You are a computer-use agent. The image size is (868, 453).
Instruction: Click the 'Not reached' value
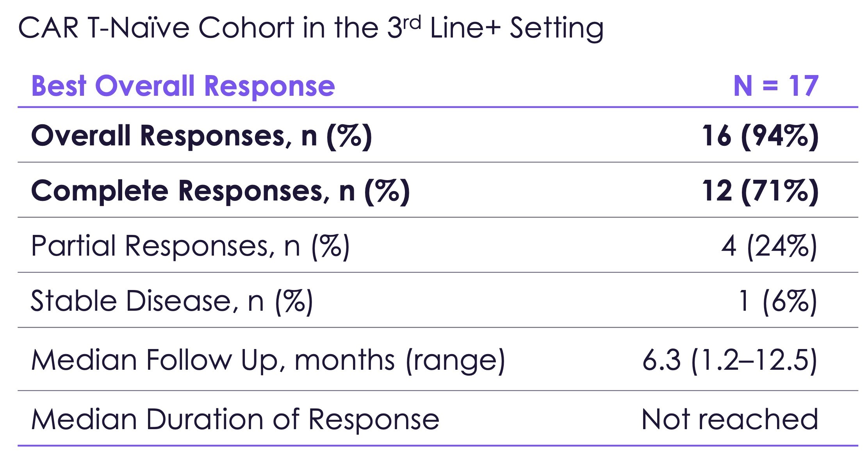729,419
